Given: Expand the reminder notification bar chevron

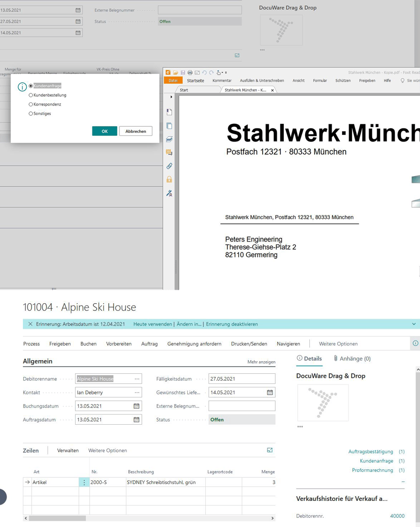Looking at the screenshot, I should tap(413, 324).
